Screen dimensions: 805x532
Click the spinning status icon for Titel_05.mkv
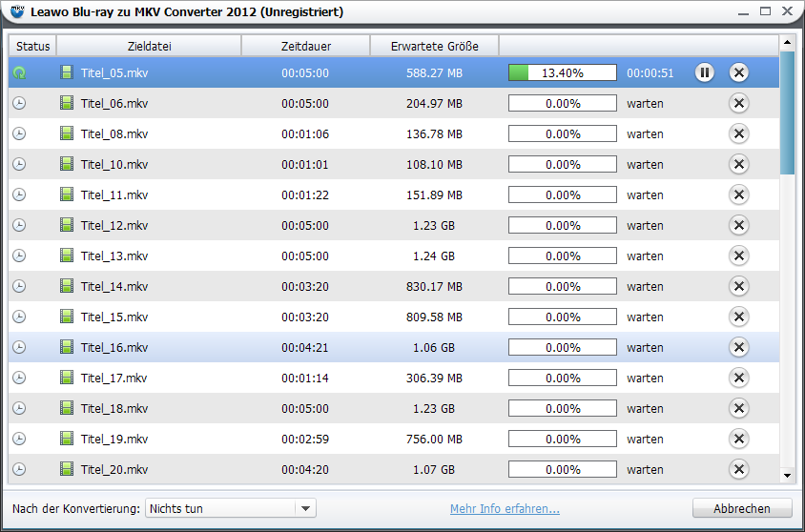pos(19,72)
